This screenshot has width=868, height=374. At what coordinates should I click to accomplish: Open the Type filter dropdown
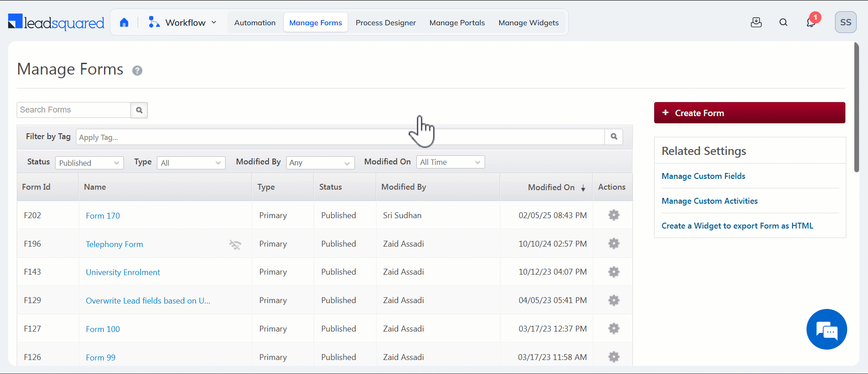[191, 163]
